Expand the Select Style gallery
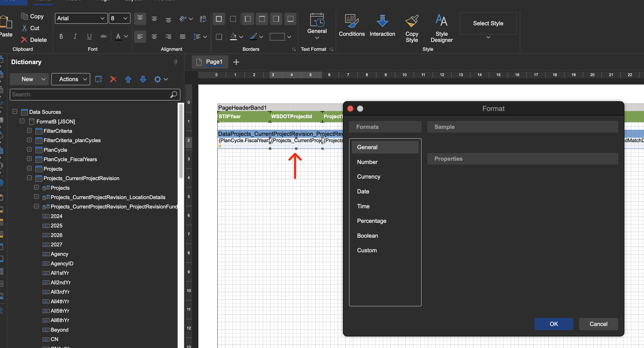The width and height of the screenshot is (644, 348). 488,37
